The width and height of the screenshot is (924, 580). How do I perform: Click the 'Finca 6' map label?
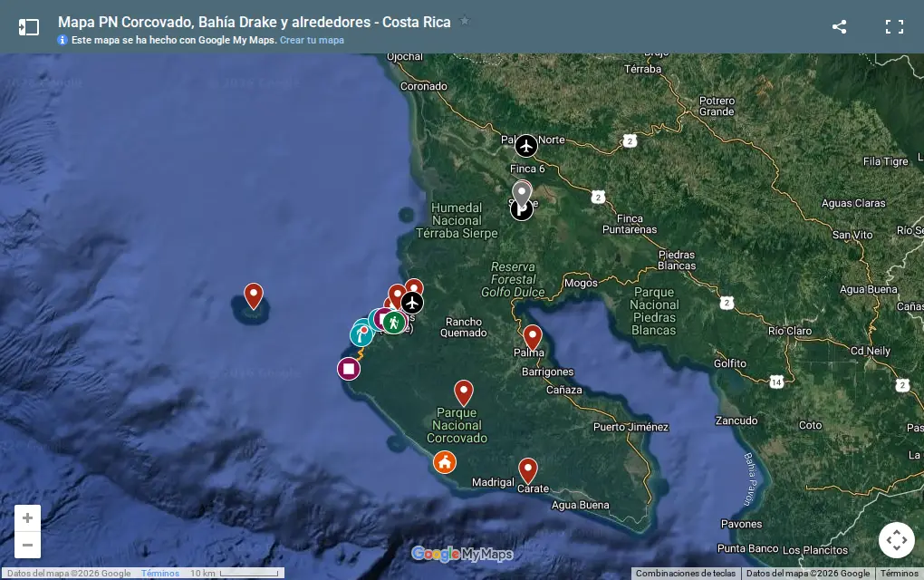click(527, 169)
